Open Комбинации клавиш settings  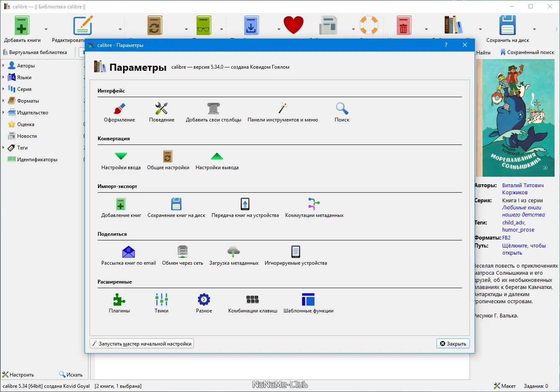tap(253, 303)
